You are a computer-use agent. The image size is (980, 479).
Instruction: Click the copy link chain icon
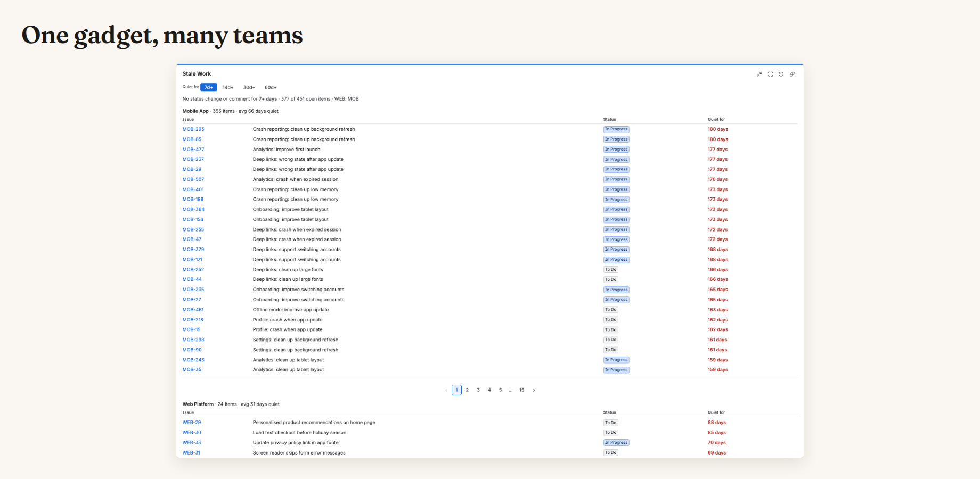tap(792, 74)
